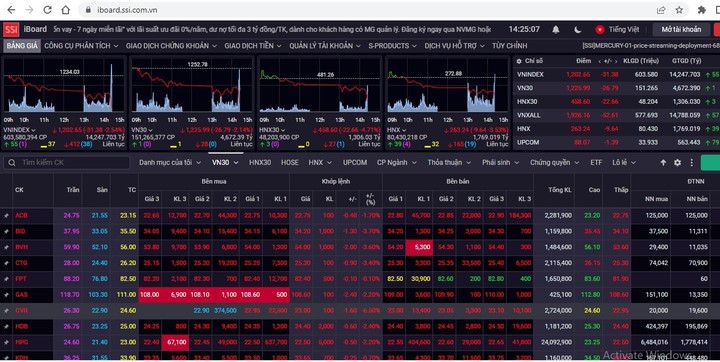Click left arrow of +/- column
Viewport: 720px width, 362px height.
[599, 61]
